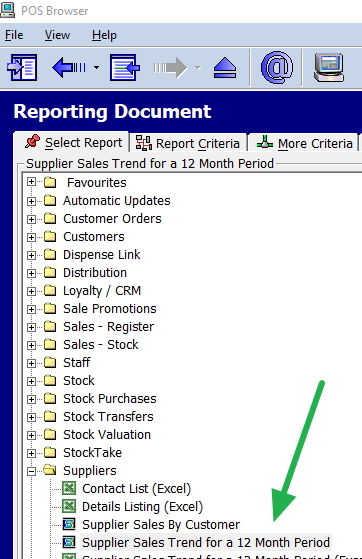Select the Customers tree label
Screen dimensions: 362x559
coord(94,237)
